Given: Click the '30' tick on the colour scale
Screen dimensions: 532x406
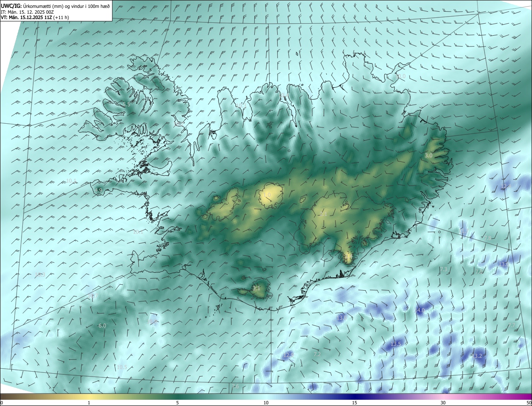Looking at the screenshot, I should 443,403.
